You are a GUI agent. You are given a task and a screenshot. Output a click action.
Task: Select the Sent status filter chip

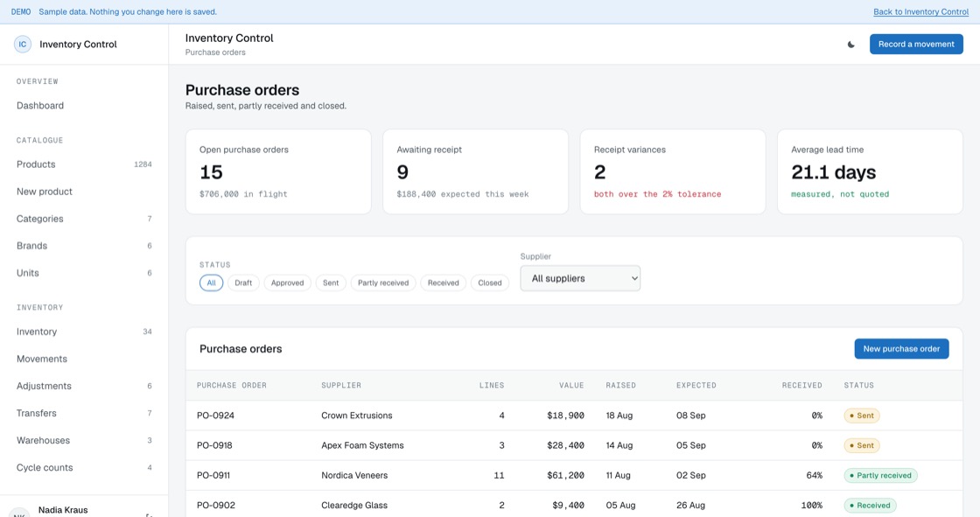click(x=331, y=283)
